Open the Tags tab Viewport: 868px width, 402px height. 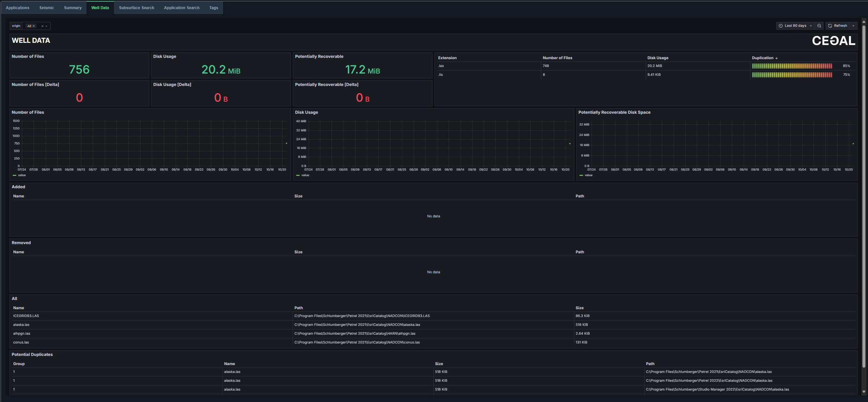[213, 8]
